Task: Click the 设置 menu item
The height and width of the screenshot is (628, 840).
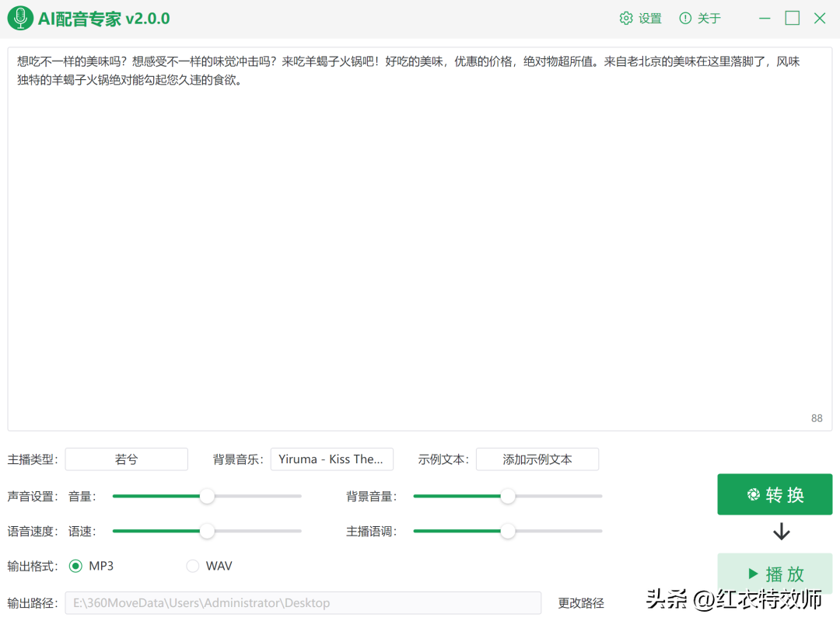Action: pos(648,17)
